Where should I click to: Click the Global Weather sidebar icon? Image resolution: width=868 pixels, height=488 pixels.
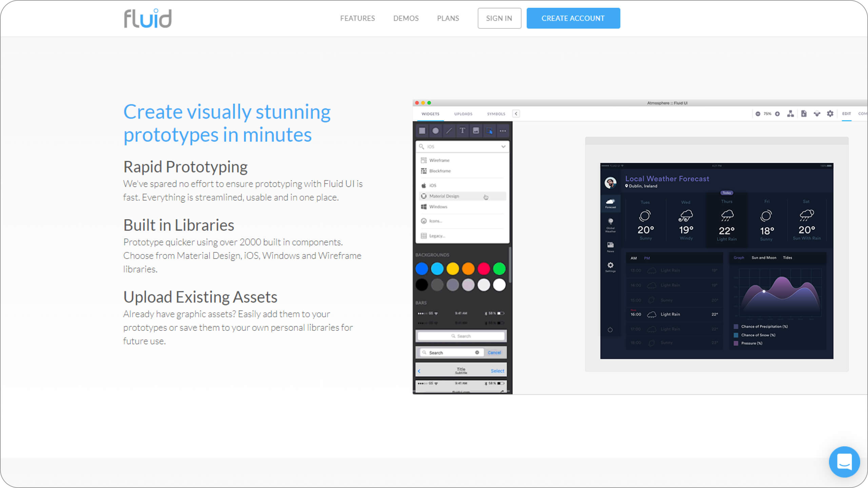pyautogui.click(x=611, y=225)
